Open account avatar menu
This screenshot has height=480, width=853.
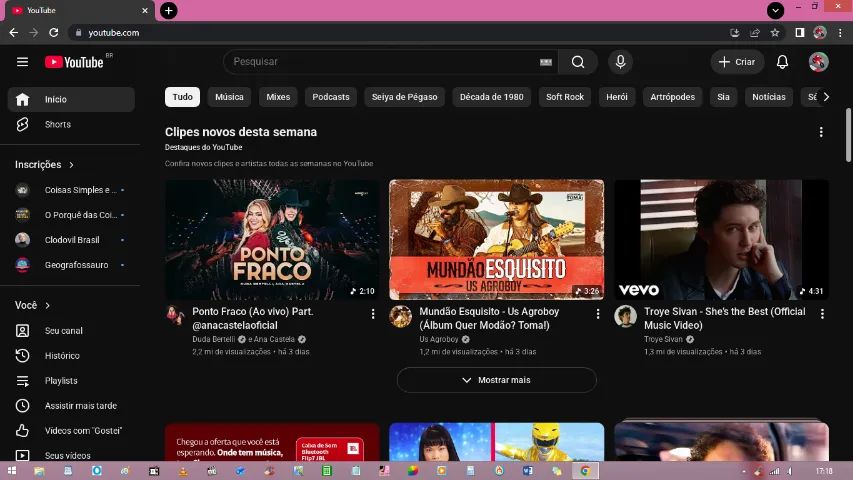click(x=818, y=62)
